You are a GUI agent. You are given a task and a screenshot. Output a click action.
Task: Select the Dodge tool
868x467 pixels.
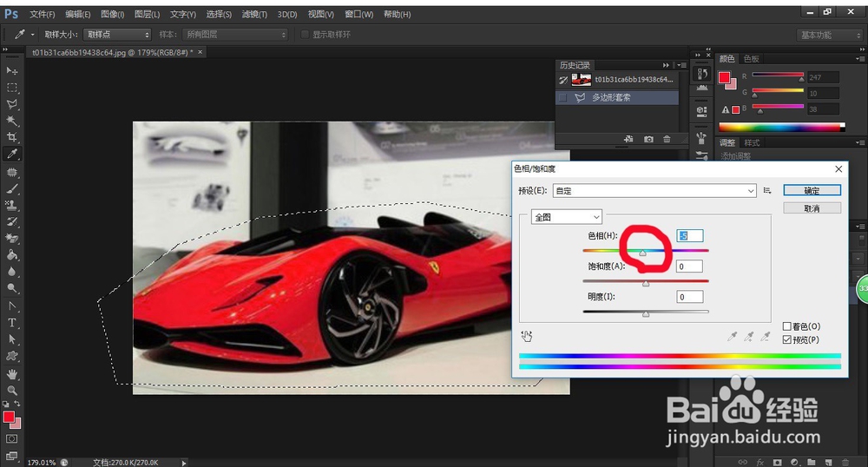pyautogui.click(x=11, y=288)
